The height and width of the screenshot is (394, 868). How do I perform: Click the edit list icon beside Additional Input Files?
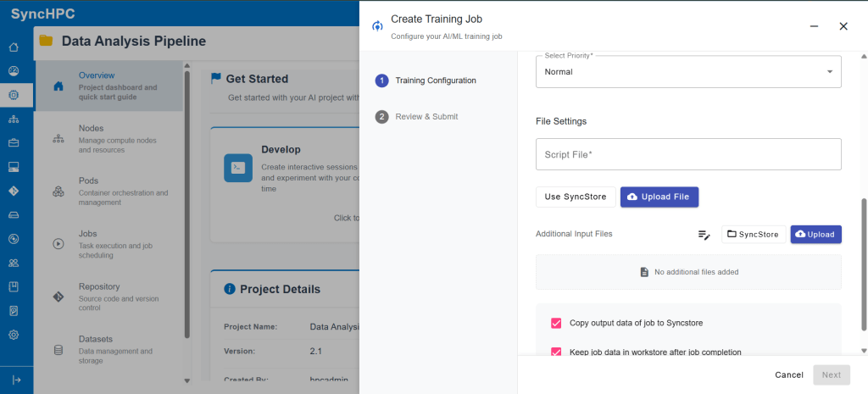tap(704, 235)
